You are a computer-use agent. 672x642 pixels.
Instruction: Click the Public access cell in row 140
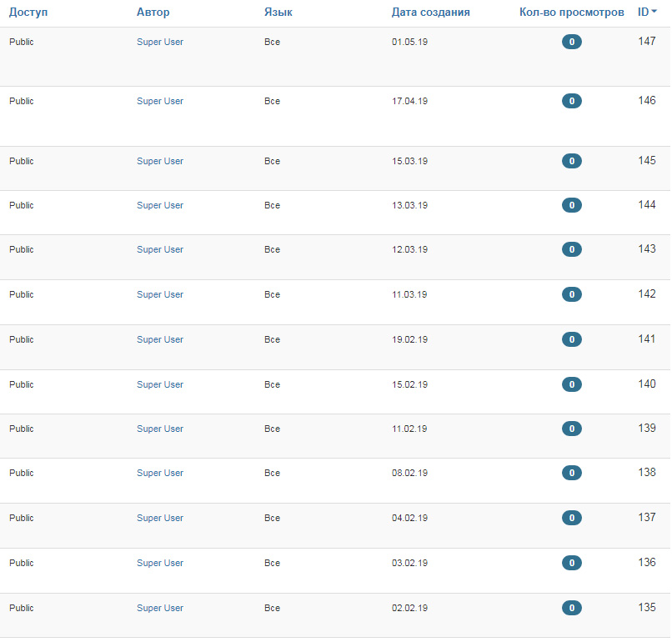coord(22,384)
